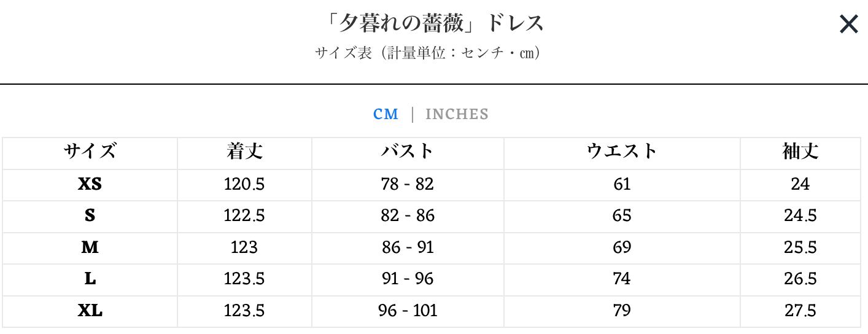Click the サイズ表 unit subtitle text
The width and height of the screenshot is (868, 334).
pos(427,53)
